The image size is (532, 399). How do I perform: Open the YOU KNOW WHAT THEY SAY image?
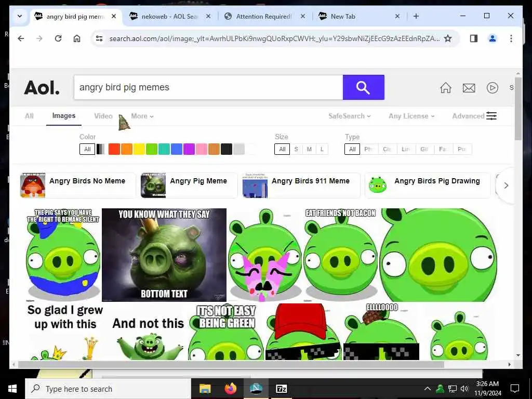tap(164, 255)
